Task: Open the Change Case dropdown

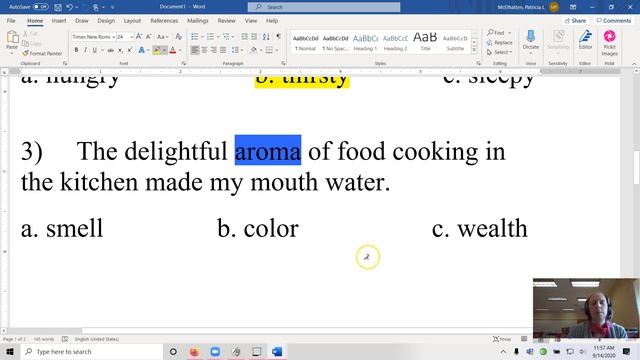Action: (x=162, y=37)
